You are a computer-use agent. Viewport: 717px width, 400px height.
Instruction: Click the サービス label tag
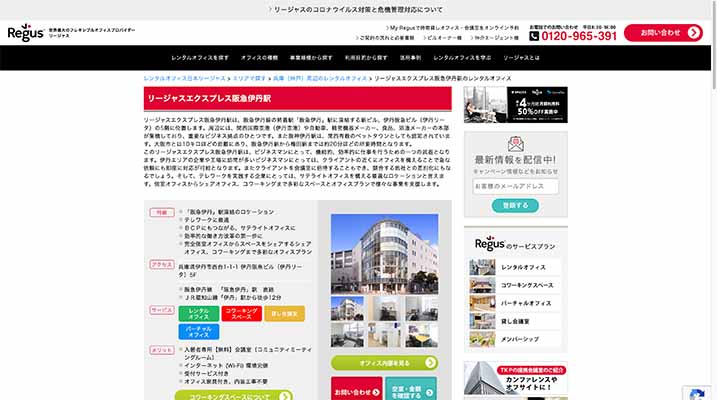coord(162,310)
